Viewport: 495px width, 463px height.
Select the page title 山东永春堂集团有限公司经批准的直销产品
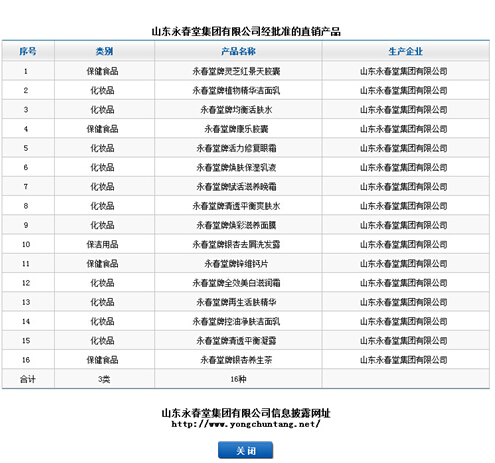(246, 32)
